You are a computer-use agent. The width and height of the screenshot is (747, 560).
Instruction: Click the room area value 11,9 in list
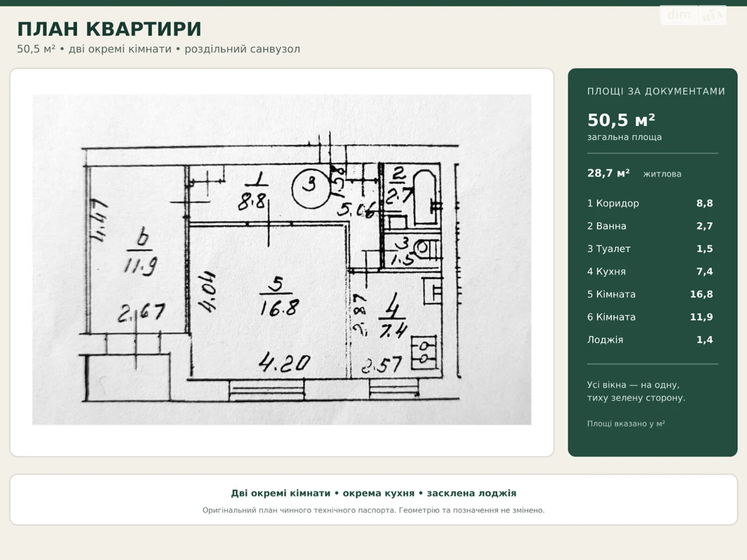(701, 317)
